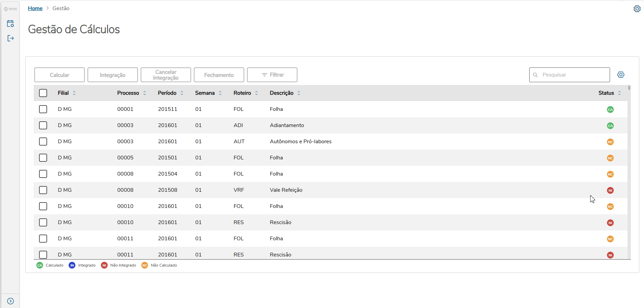Check the Adiantamento row checkbox
644x308 pixels.
pyautogui.click(x=43, y=125)
